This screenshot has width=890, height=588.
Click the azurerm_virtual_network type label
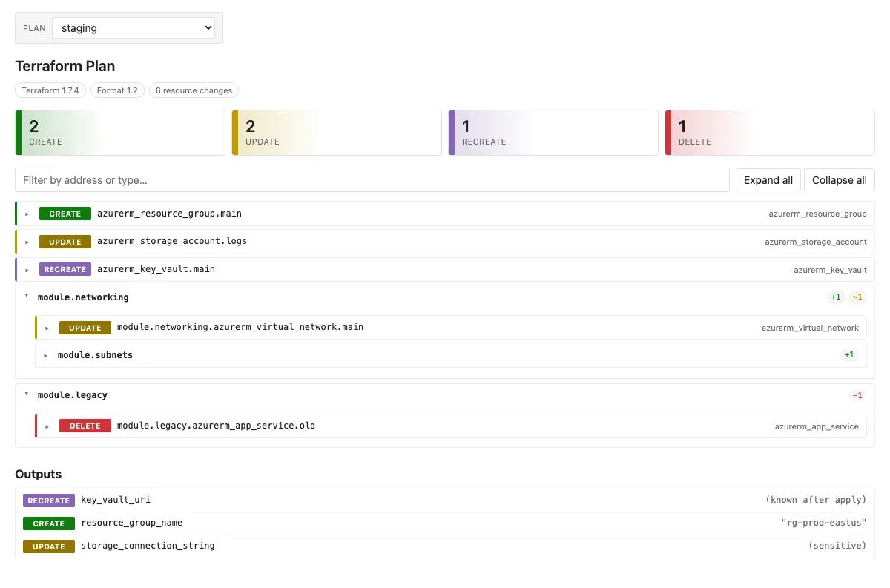pos(810,328)
